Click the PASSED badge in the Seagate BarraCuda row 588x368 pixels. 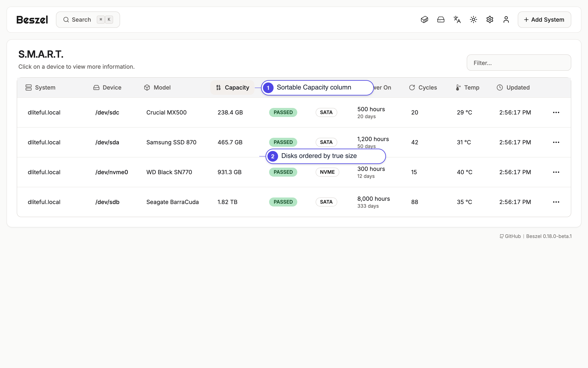point(283,202)
